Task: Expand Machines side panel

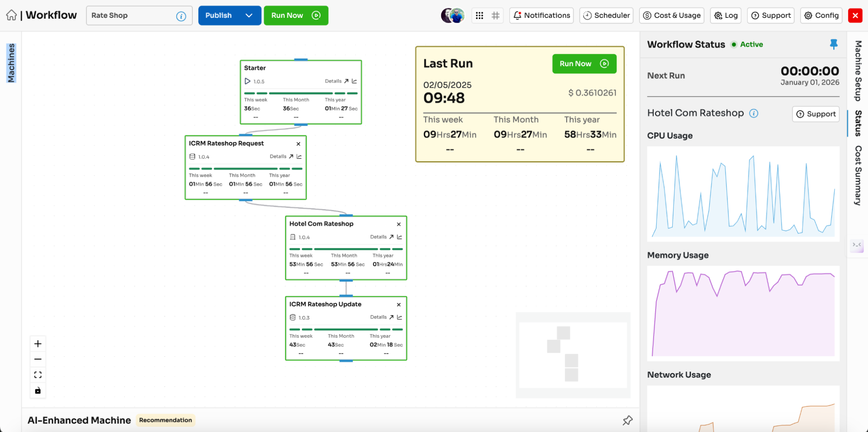Action: [11, 63]
